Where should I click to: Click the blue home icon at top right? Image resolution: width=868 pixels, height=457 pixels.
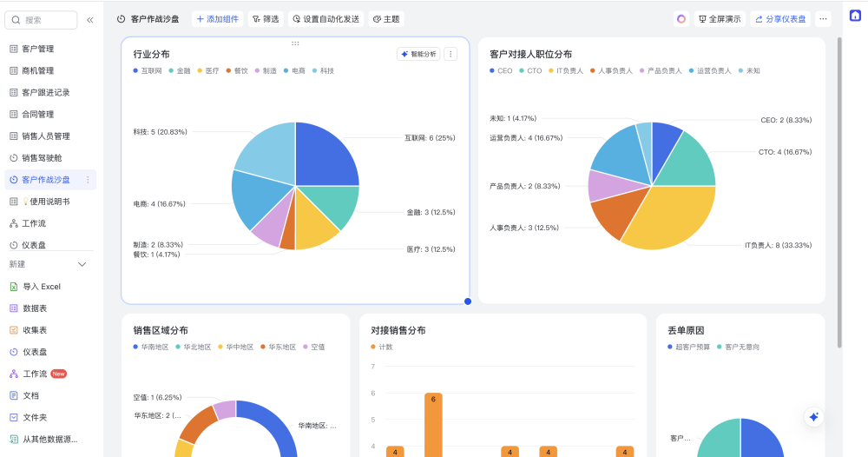(855, 16)
